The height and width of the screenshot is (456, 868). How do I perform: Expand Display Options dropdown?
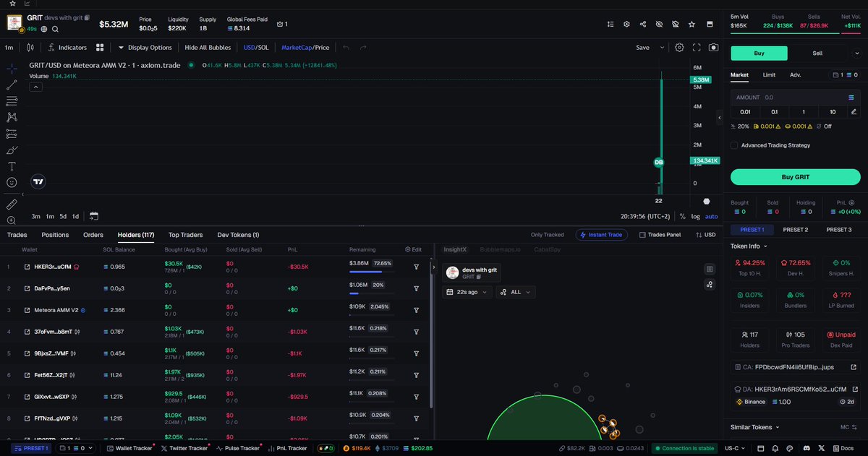(x=145, y=48)
